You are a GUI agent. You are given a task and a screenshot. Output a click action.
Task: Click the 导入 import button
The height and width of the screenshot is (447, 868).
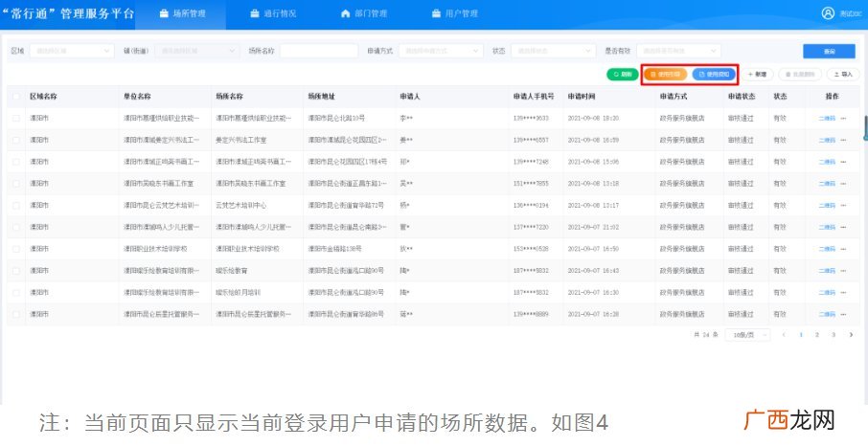click(843, 74)
